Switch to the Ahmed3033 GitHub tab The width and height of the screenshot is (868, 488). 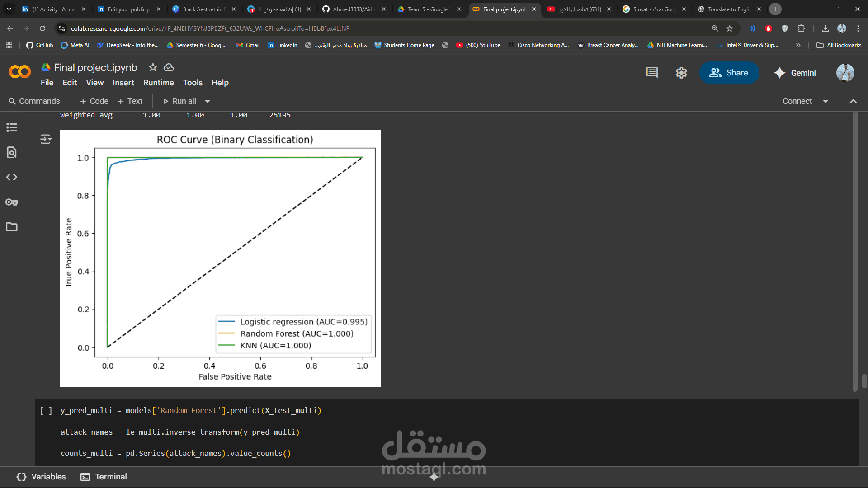(x=354, y=9)
